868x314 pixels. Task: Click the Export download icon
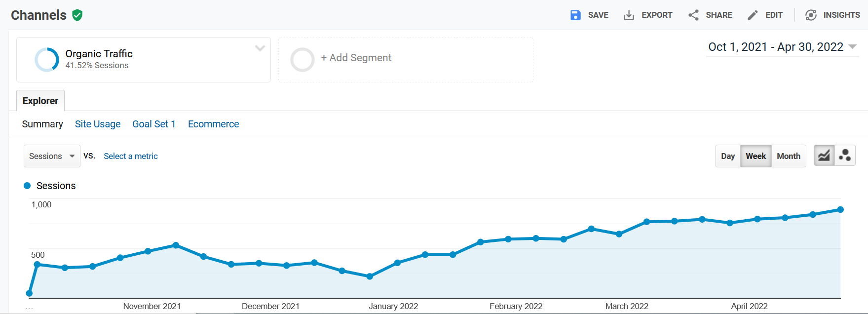(629, 15)
